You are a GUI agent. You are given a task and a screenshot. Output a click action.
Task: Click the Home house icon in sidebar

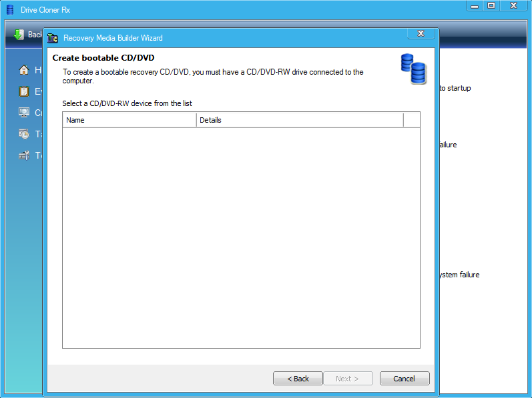[24, 70]
